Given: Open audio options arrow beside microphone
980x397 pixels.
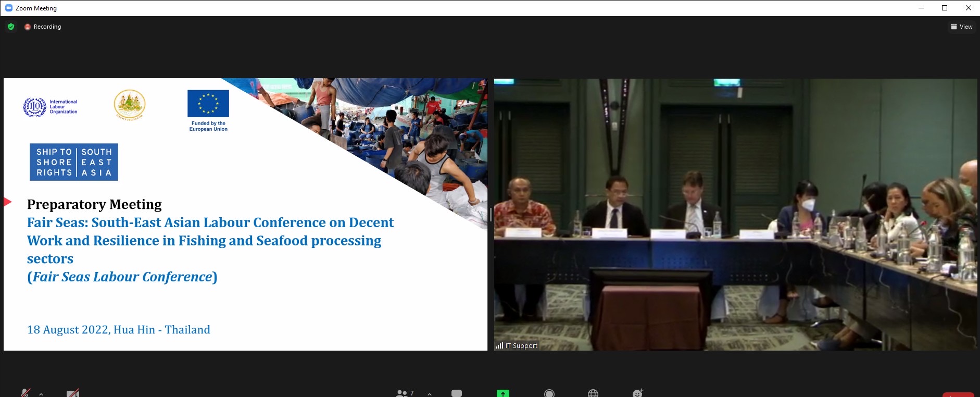Looking at the screenshot, I should (x=41, y=394).
